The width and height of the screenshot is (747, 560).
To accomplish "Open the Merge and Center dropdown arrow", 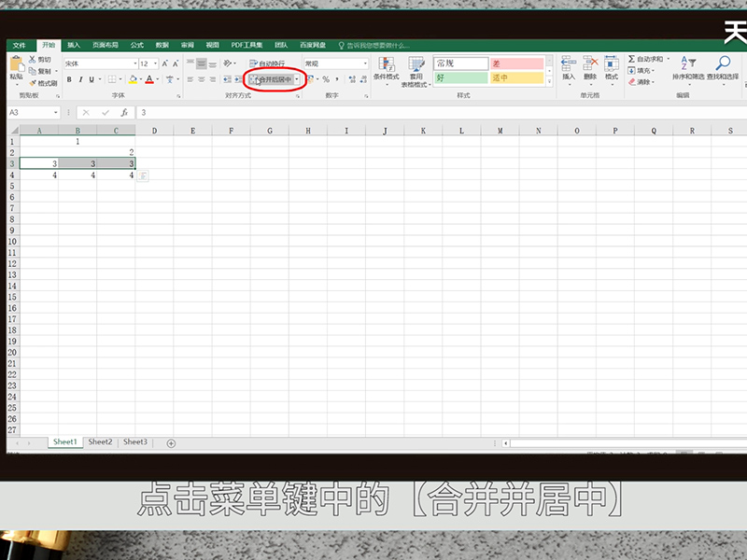I will pos(297,79).
